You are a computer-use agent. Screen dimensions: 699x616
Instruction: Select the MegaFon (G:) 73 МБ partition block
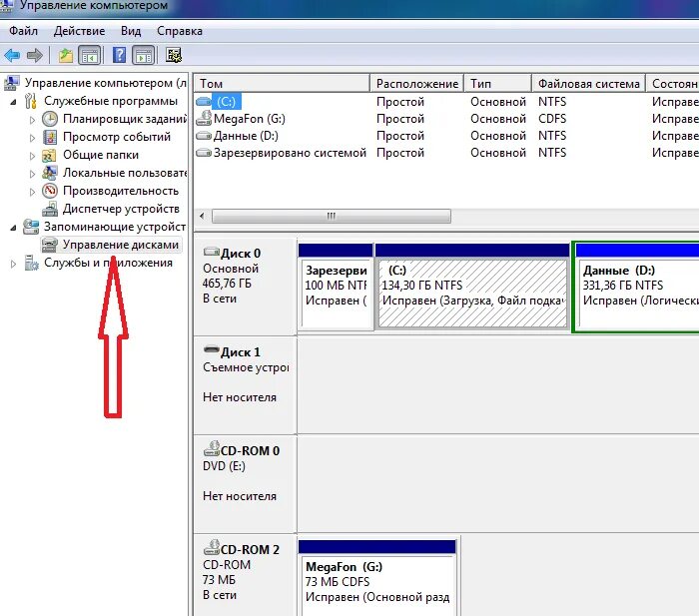pyautogui.click(x=377, y=577)
